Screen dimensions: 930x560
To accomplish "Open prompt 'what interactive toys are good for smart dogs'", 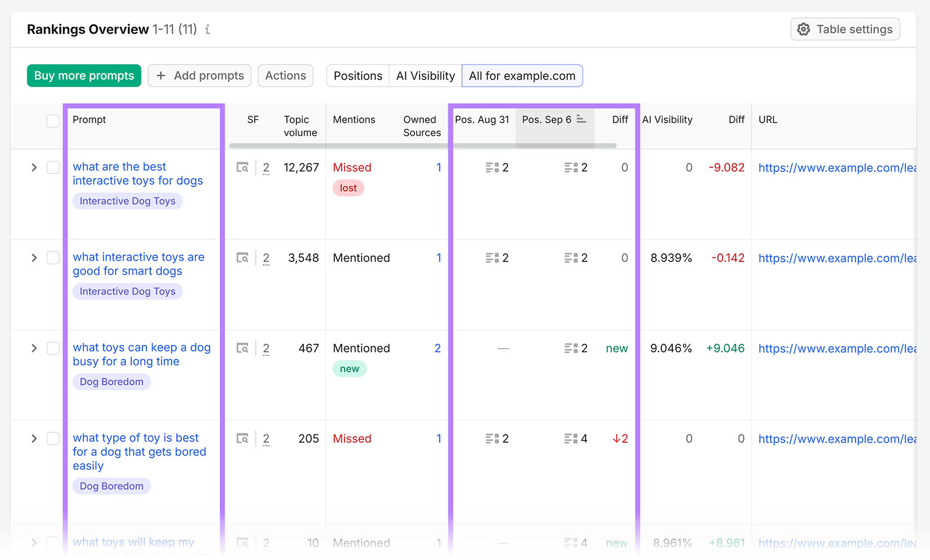I will click(138, 264).
